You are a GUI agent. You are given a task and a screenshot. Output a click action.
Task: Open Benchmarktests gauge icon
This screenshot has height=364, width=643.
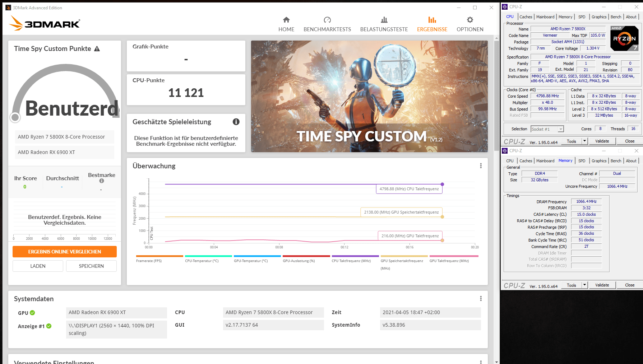(327, 20)
